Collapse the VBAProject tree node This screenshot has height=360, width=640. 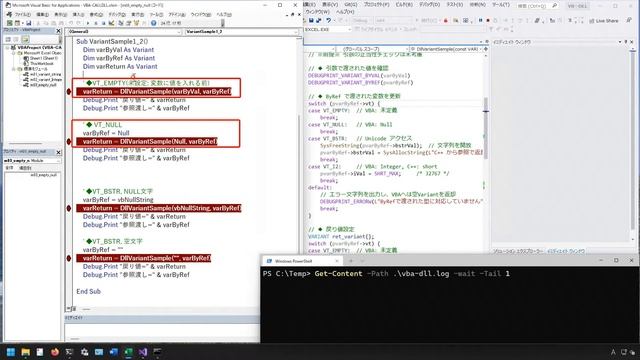(7, 48)
